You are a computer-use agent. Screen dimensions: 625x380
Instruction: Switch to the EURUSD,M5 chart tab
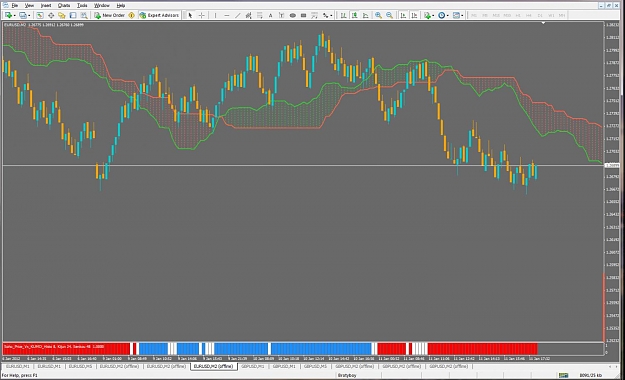80,366
